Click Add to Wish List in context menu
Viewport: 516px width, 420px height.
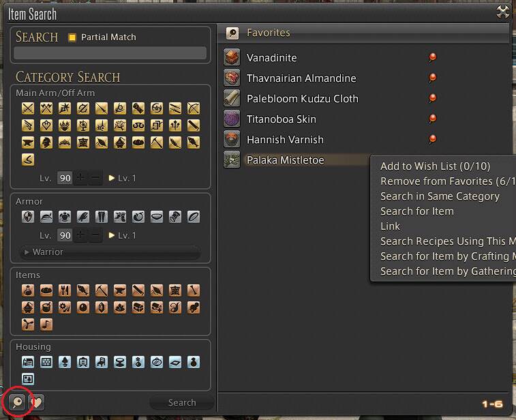click(x=435, y=166)
